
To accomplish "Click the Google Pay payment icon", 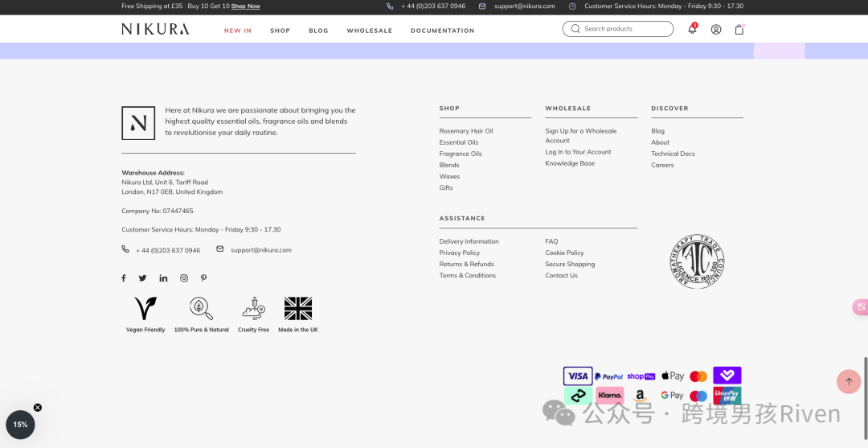I will click(672, 396).
